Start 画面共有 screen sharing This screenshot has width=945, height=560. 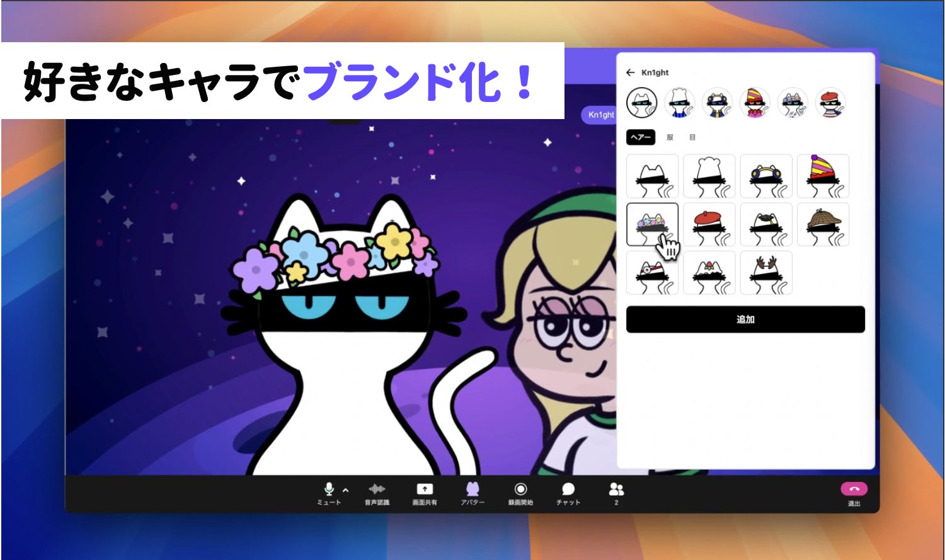point(425,493)
